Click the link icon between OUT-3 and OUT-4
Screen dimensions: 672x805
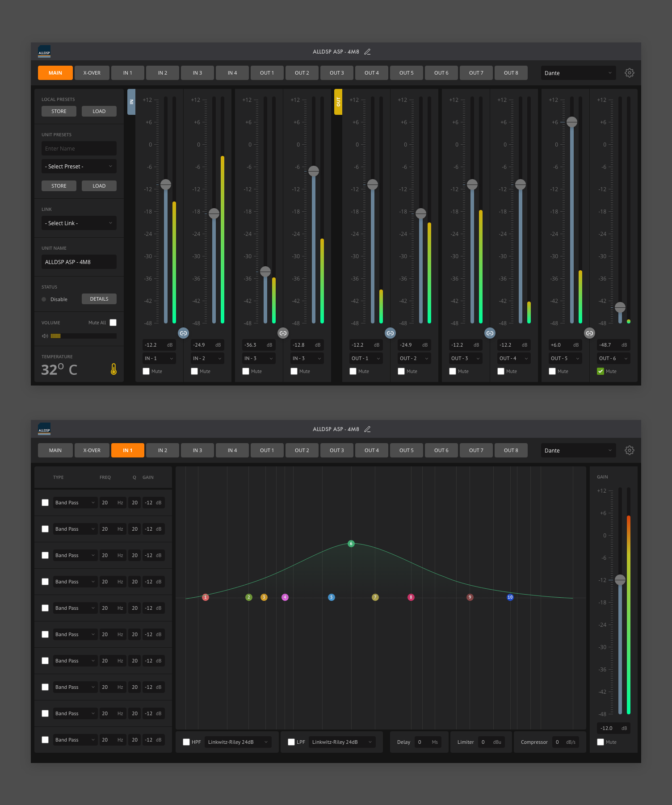coord(490,333)
